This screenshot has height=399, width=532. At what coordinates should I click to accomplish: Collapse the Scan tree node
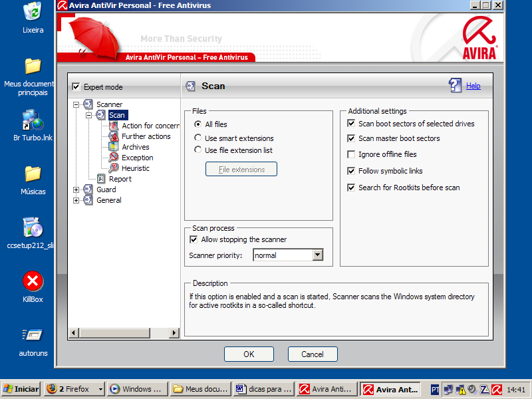click(88, 115)
